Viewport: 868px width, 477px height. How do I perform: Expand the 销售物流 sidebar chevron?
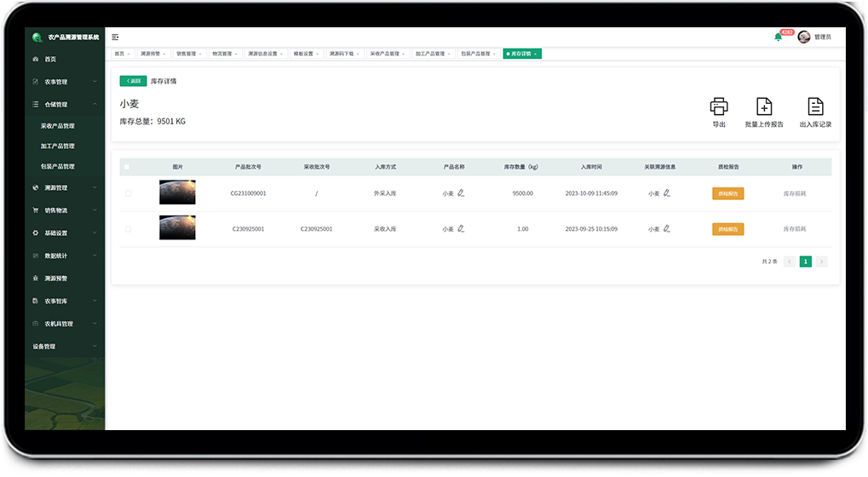coord(95,210)
